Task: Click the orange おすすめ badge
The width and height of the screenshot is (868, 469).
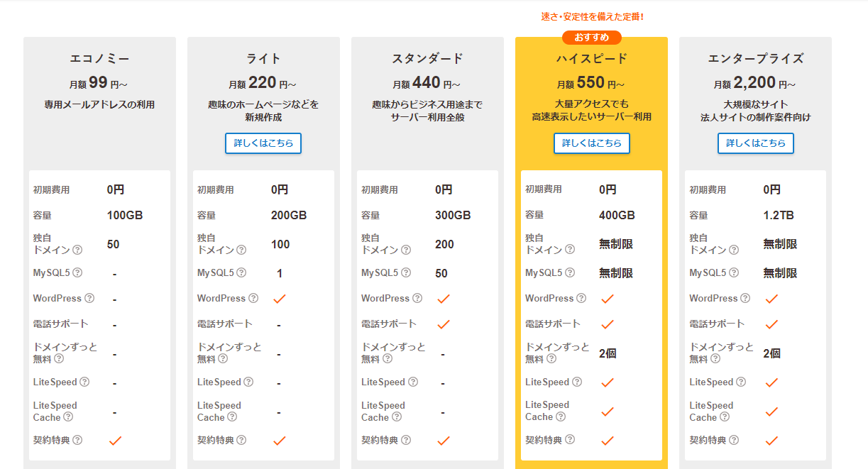Action: pos(591,38)
